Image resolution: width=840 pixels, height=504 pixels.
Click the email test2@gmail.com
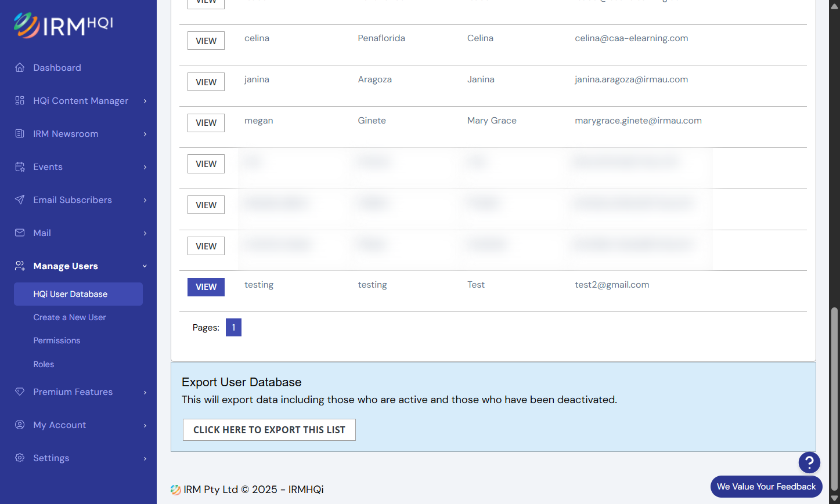click(612, 285)
